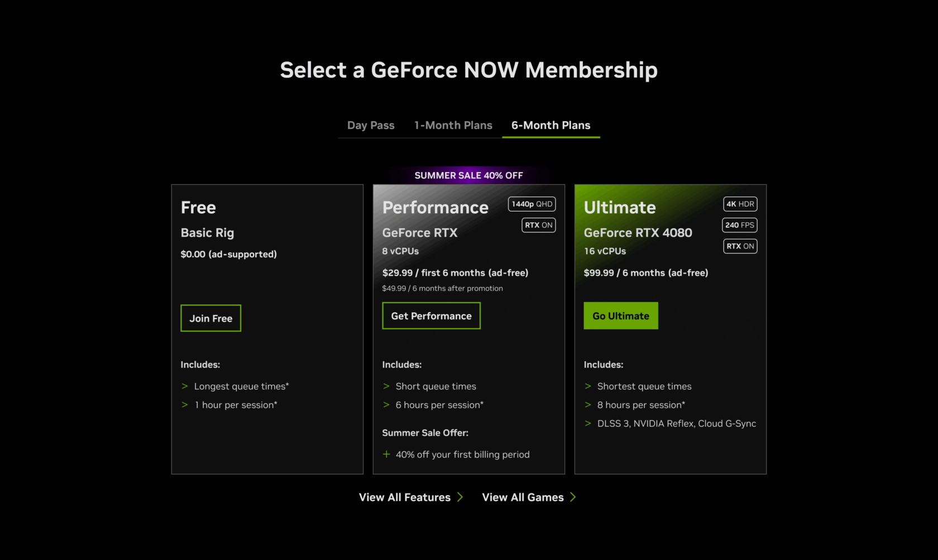Click the plus icon by 40% off offer
The image size is (938, 560).
point(386,454)
